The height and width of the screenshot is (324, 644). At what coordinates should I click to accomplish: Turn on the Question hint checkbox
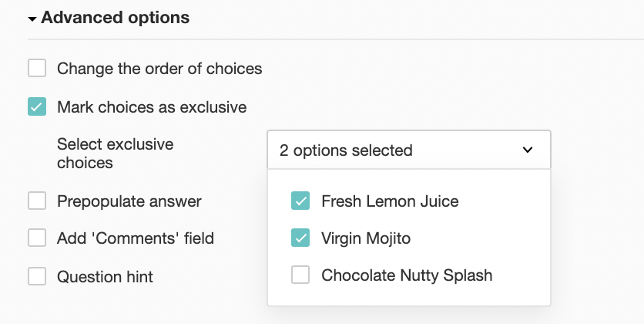click(x=37, y=276)
